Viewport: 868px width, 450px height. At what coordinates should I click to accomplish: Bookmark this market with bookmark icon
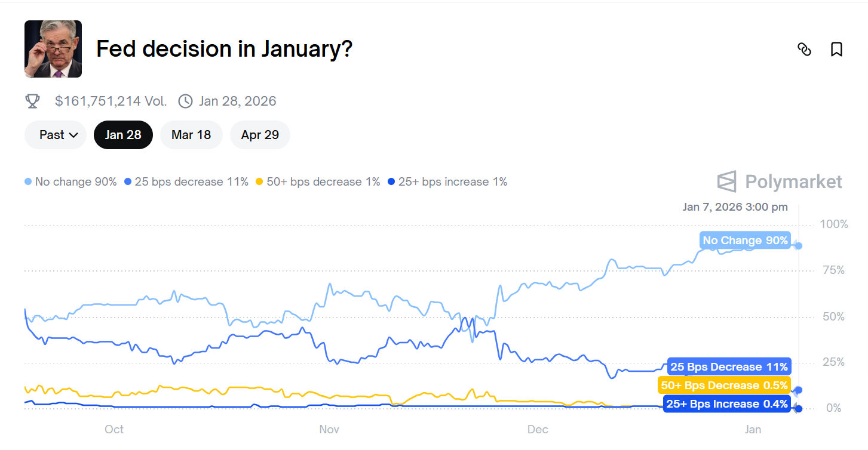point(836,50)
